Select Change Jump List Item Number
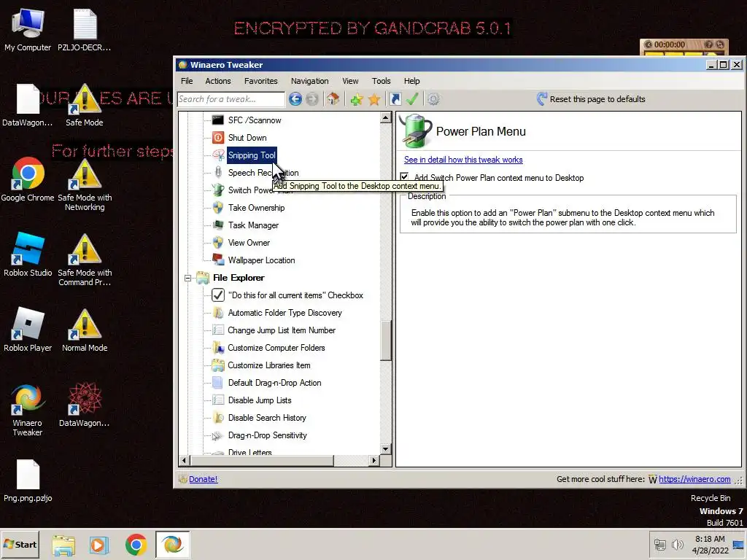 [282, 330]
